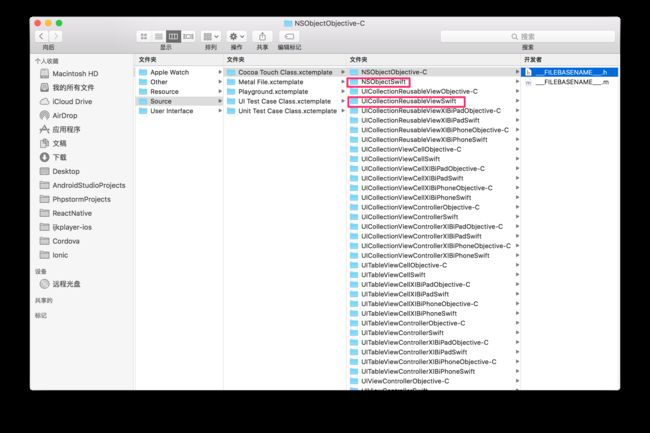Open Applications in sidebar
Viewport: 650px width, 433px height.
(x=60, y=129)
